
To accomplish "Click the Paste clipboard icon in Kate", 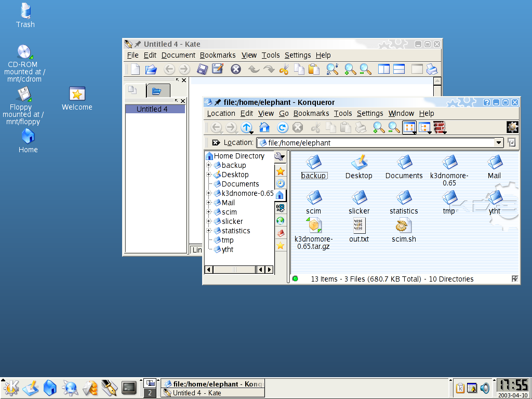I will coord(314,69).
